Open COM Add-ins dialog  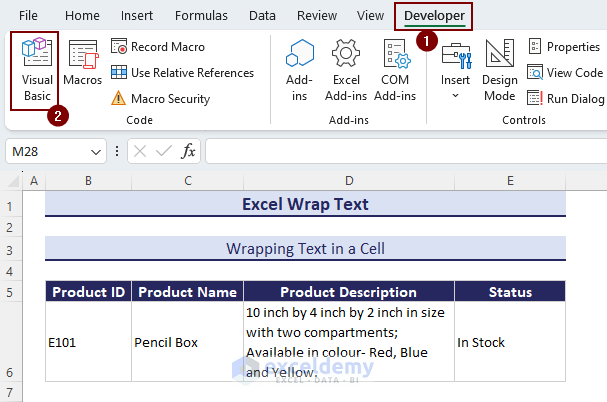click(395, 70)
